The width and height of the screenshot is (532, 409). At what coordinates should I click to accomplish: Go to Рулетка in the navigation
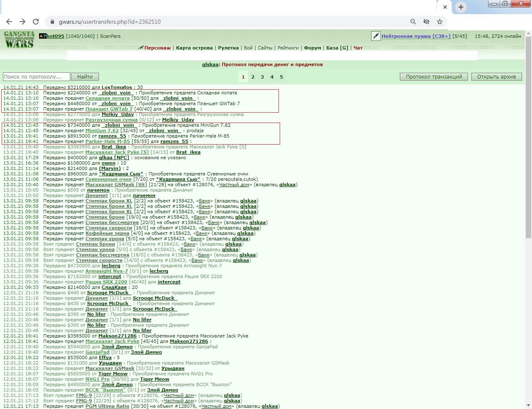pos(228,48)
